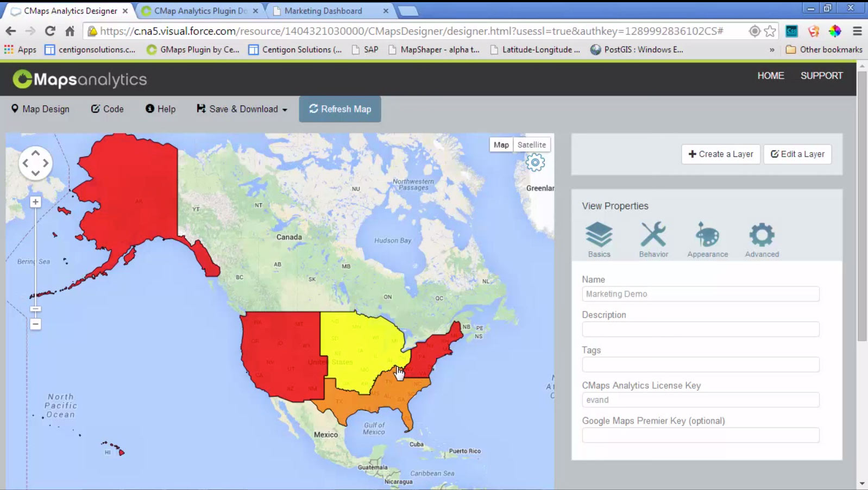Open the SAP bookmark
The width and height of the screenshot is (868, 490).
365,49
